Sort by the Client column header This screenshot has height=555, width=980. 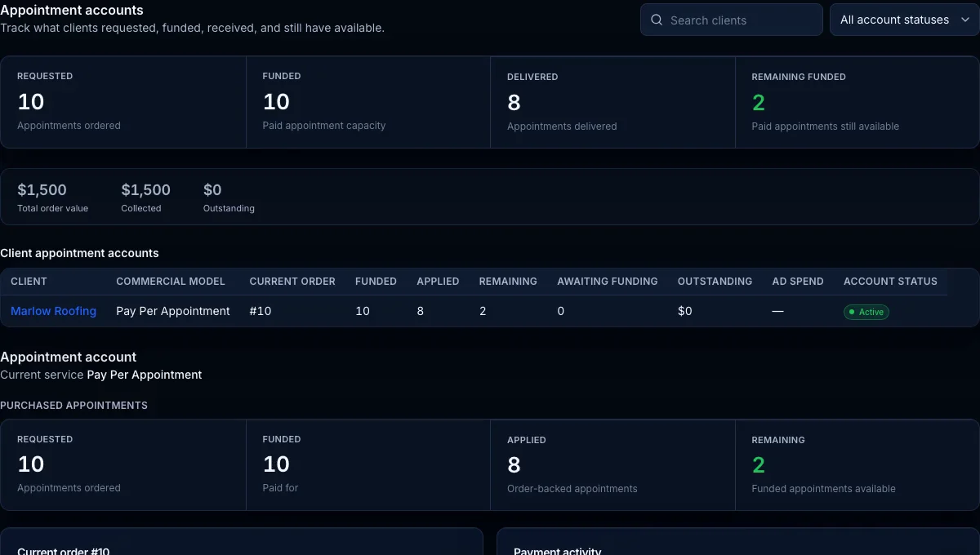coord(29,281)
